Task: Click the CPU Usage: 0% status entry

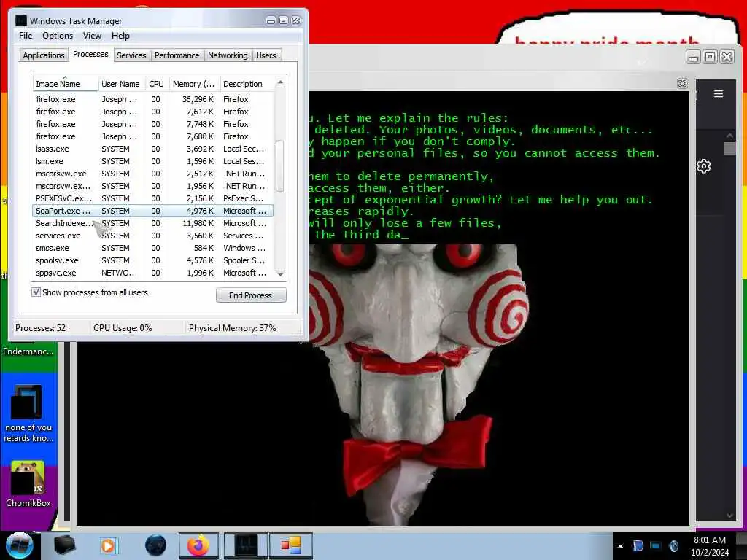Action: point(123,328)
